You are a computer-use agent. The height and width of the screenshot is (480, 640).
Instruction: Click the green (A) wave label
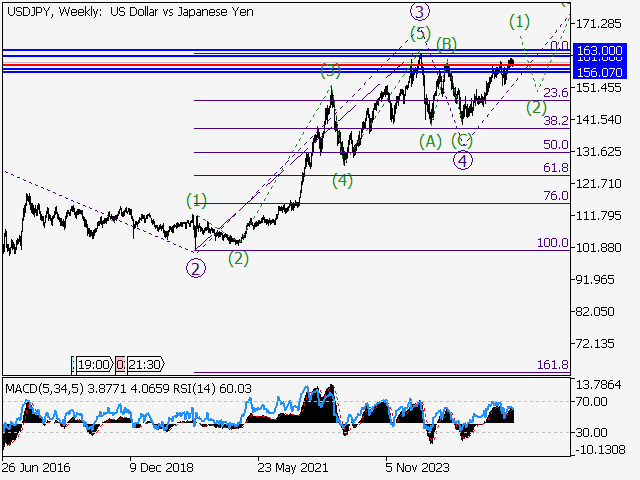click(430, 141)
